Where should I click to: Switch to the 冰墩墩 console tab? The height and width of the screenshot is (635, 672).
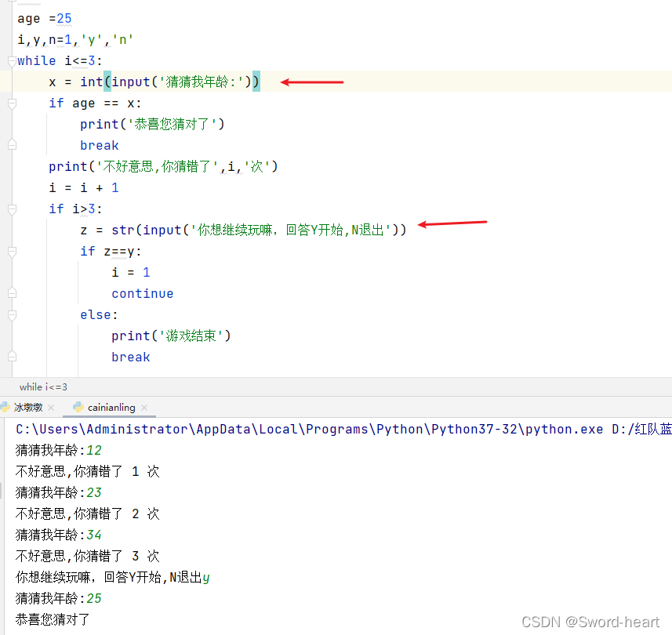[x=27, y=407]
